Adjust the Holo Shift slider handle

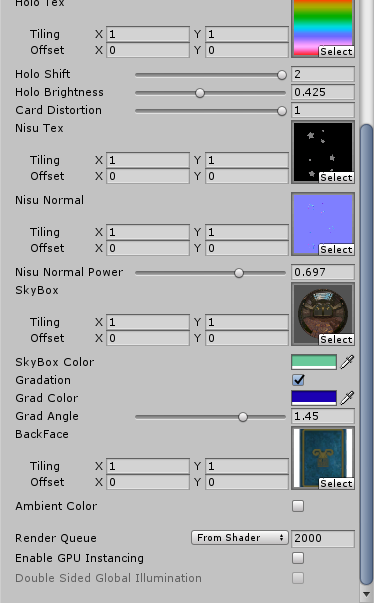point(282,75)
